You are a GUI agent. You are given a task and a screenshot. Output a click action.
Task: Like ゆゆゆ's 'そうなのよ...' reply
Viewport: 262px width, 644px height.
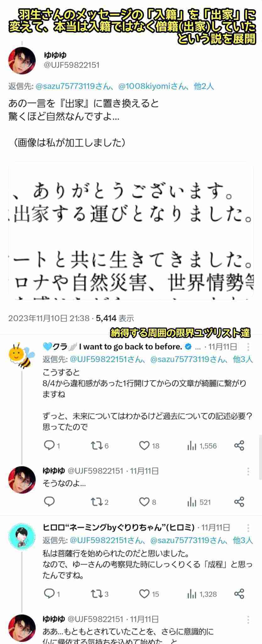pyautogui.click(x=144, y=502)
